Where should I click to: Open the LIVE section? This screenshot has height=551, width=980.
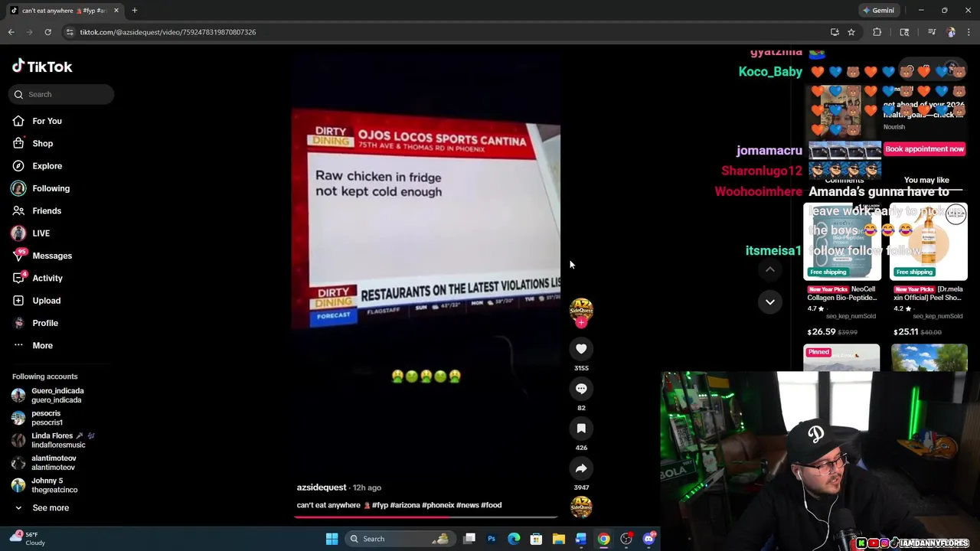click(x=41, y=233)
